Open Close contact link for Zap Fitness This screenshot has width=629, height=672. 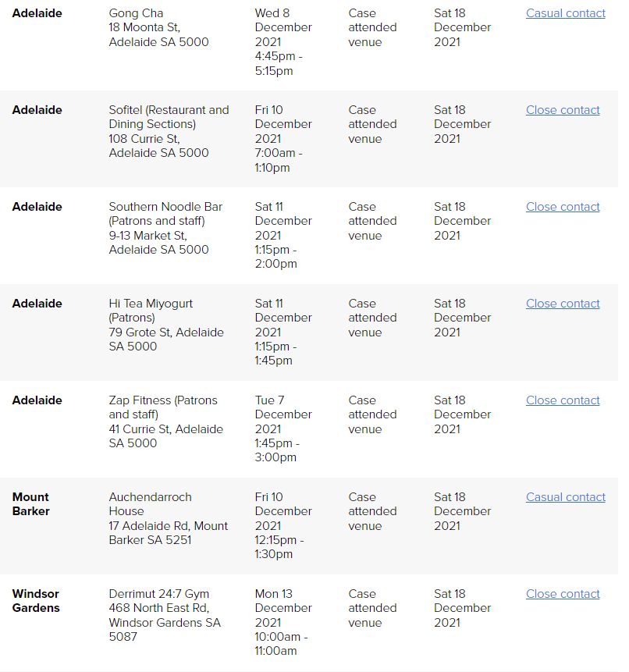(x=563, y=400)
